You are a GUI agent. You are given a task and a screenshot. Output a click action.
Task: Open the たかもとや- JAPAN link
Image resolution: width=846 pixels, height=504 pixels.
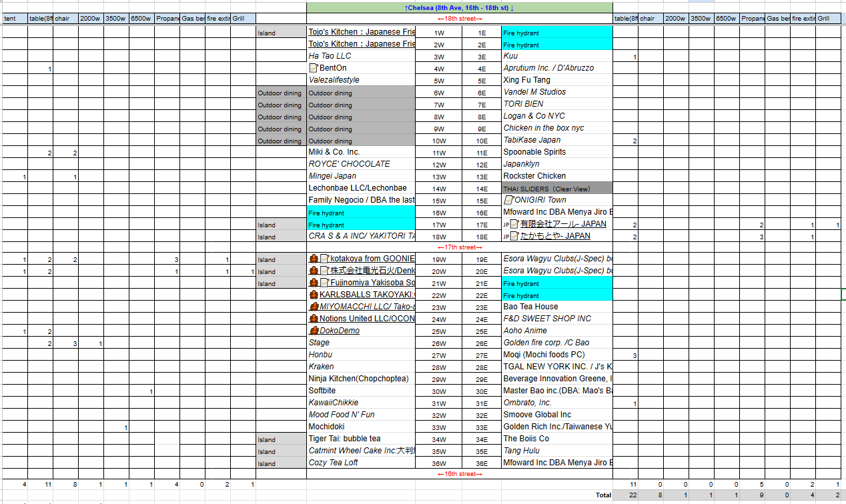(x=555, y=236)
